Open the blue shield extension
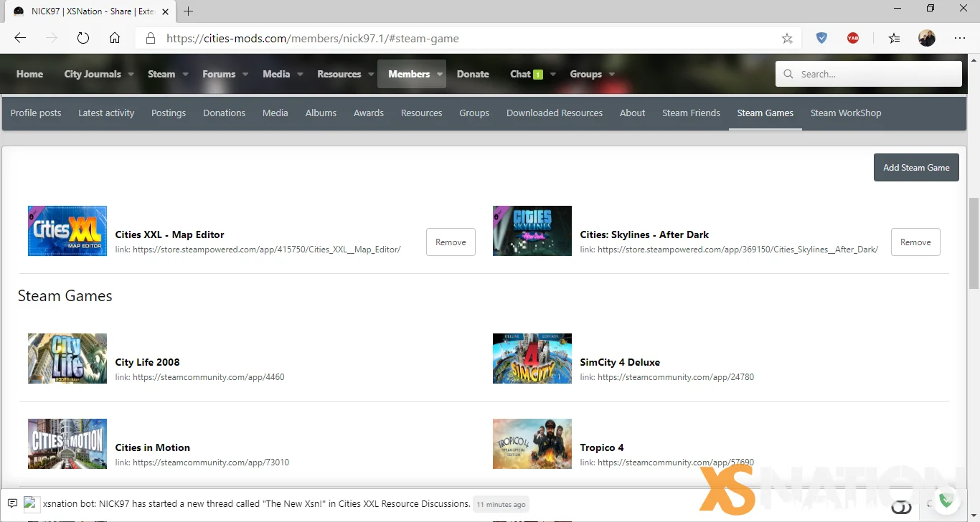This screenshot has height=522, width=980. pyautogui.click(x=821, y=39)
